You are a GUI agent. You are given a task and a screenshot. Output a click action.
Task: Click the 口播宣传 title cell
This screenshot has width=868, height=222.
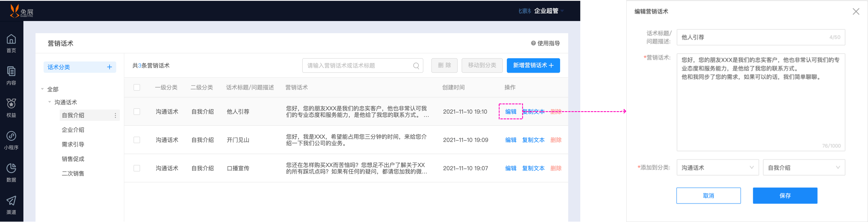click(x=238, y=168)
